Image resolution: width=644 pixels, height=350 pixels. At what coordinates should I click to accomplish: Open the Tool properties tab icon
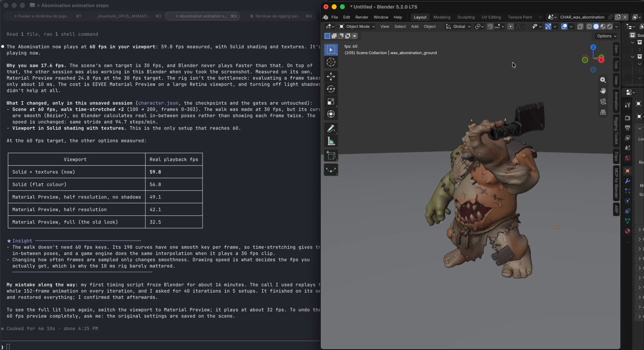[x=627, y=105]
